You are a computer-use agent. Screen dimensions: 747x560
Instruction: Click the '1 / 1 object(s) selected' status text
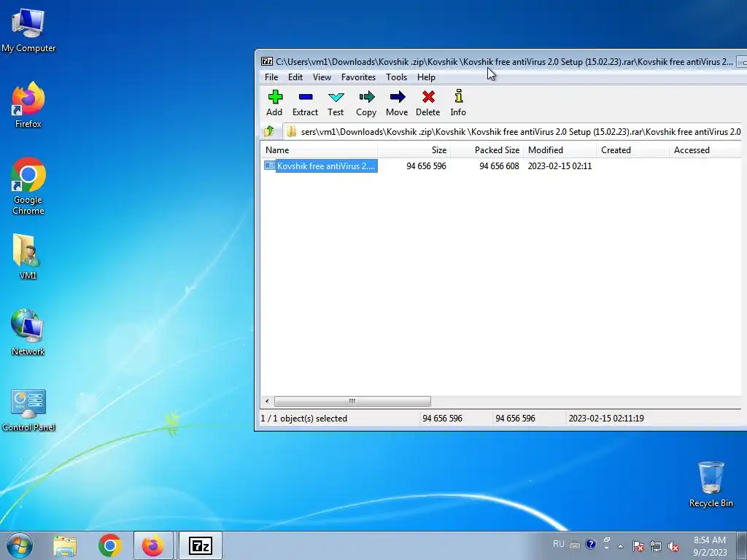[x=304, y=418]
